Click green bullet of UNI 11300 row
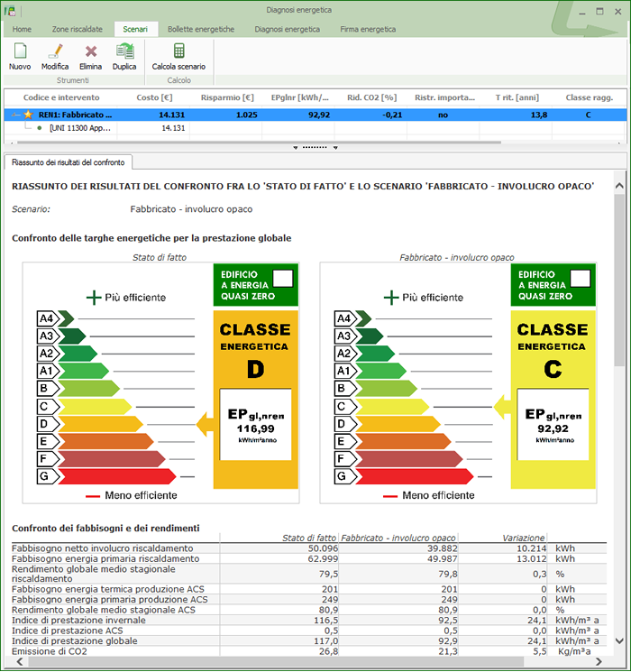Image resolution: width=631 pixels, height=672 pixels. coord(40,128)
